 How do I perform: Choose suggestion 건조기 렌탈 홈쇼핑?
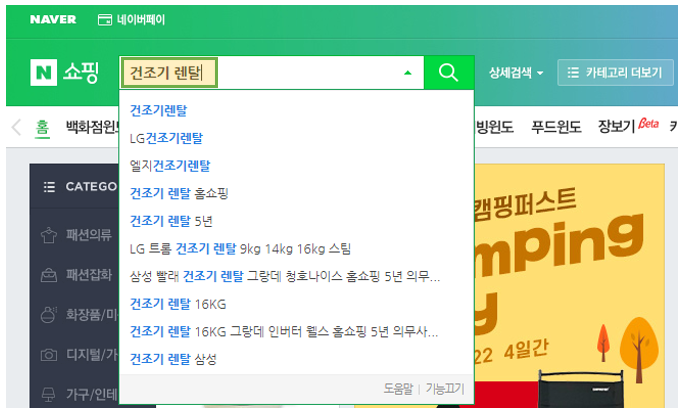pos(179,193)
